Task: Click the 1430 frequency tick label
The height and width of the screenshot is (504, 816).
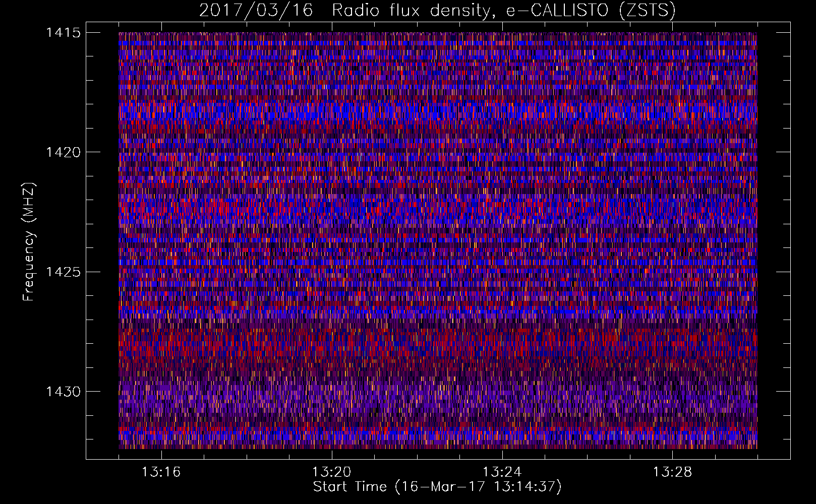Action: pyautogui.click(x=63, y=392)
